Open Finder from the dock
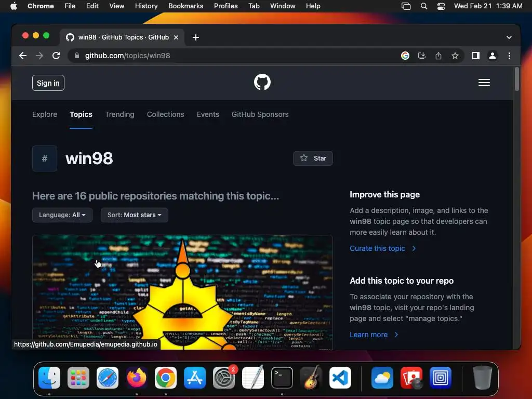The image size is (532, 399). tap(49, 378)
